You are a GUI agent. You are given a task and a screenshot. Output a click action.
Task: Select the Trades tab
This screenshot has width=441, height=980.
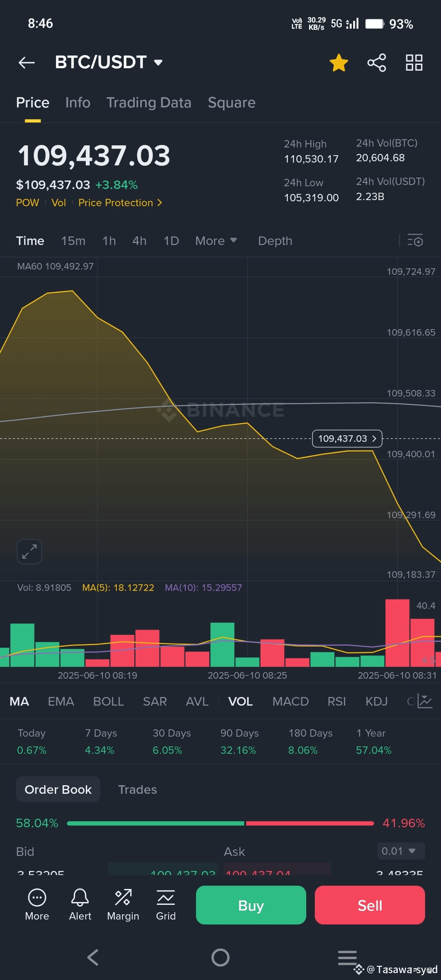point(137,789)
